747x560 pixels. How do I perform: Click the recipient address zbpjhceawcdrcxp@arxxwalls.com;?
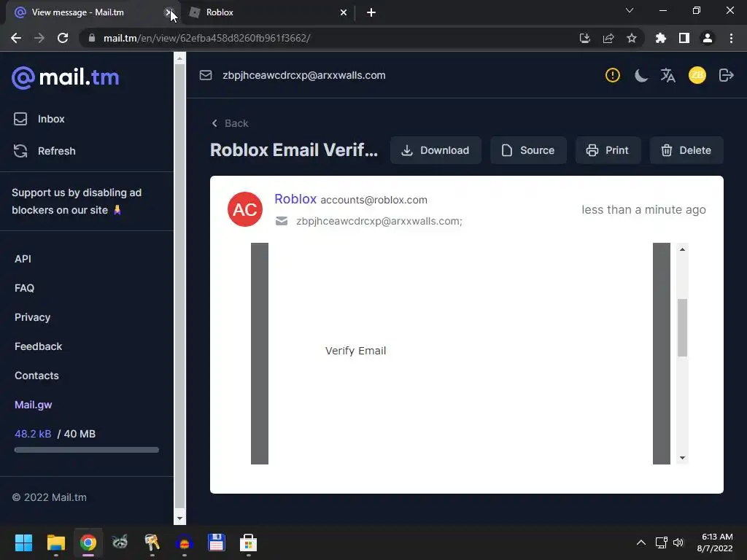coord(379,221)
